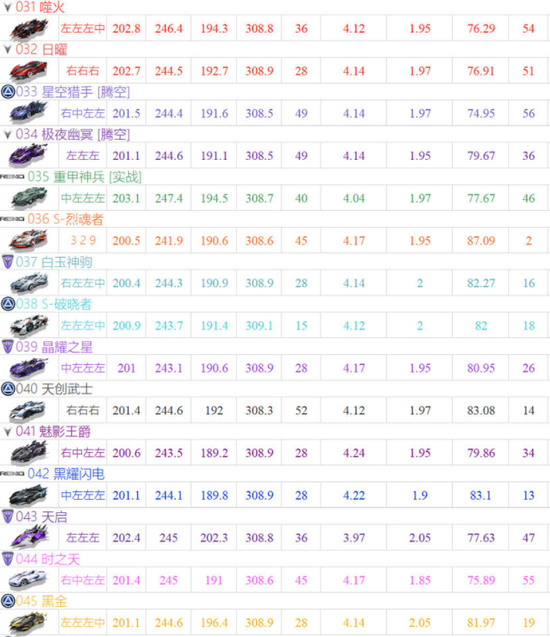Viewport: 550px width, 637px height.
Task: Collapse the 032 日曜 row arrow
Action: tap(7, 50)
